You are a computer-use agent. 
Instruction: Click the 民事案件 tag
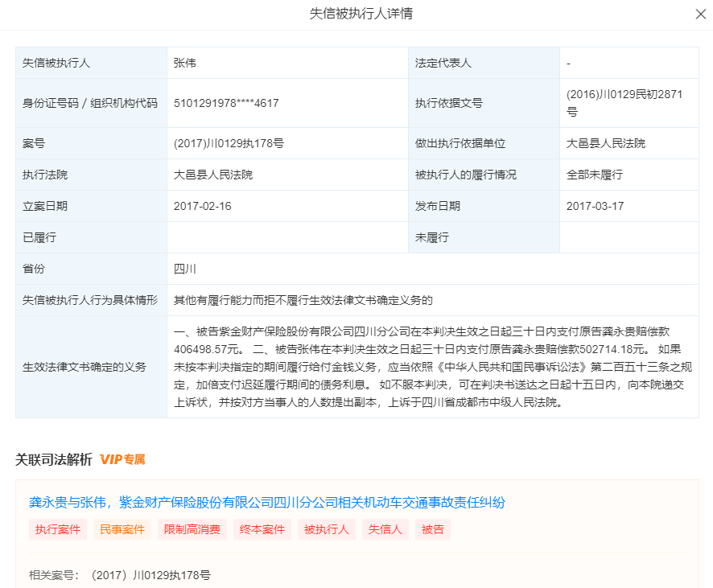[x=122, y=529]
